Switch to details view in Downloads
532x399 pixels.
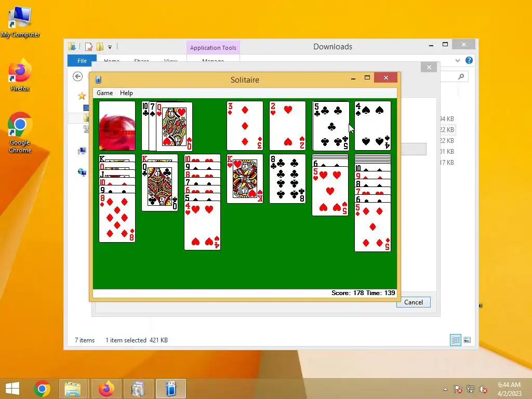click(455, 340)
